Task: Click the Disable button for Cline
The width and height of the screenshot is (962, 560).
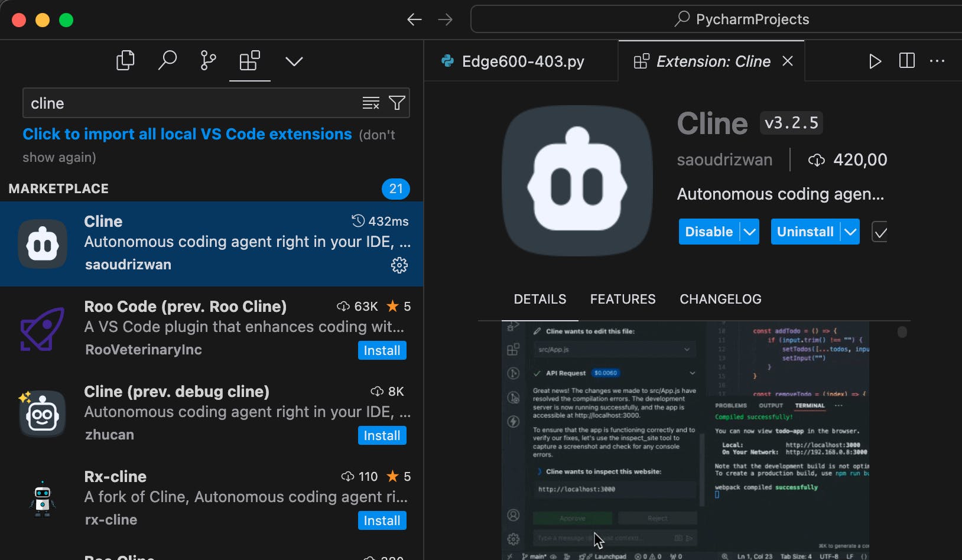Action: (x=709, y=232)
